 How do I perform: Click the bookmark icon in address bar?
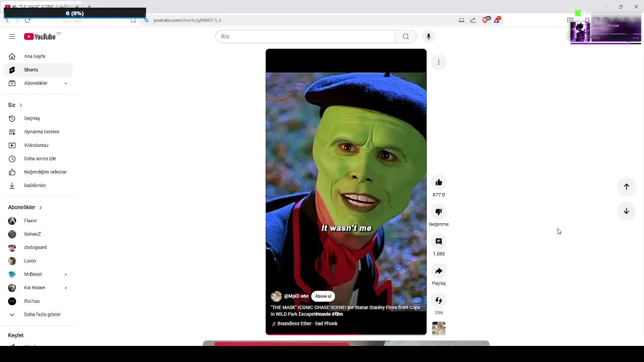coord(133,20)
